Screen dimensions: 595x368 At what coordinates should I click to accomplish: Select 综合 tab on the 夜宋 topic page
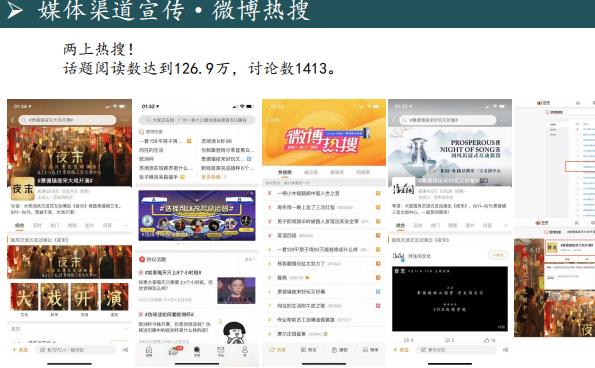19,225
